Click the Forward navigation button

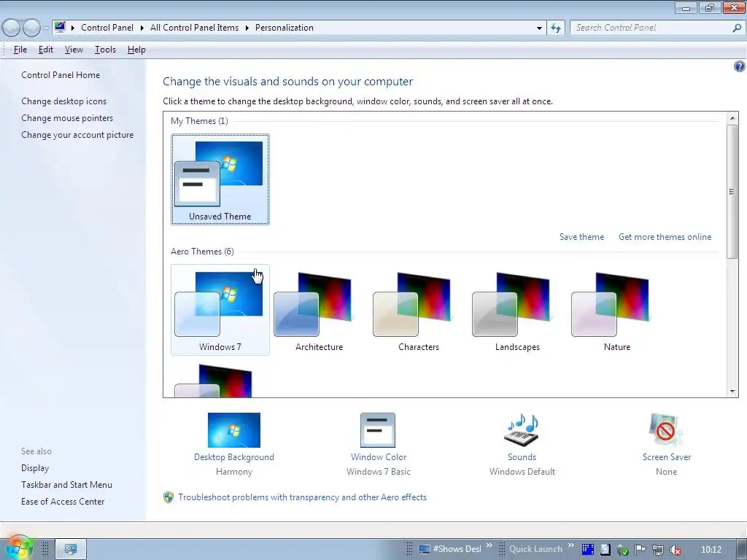[x=31, y=28]
